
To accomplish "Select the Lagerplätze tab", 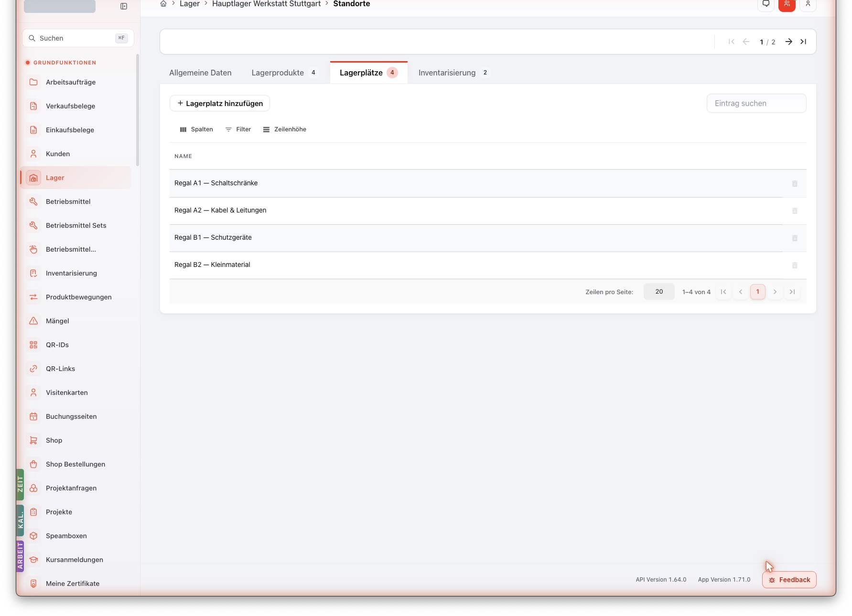I will (369, 73).
